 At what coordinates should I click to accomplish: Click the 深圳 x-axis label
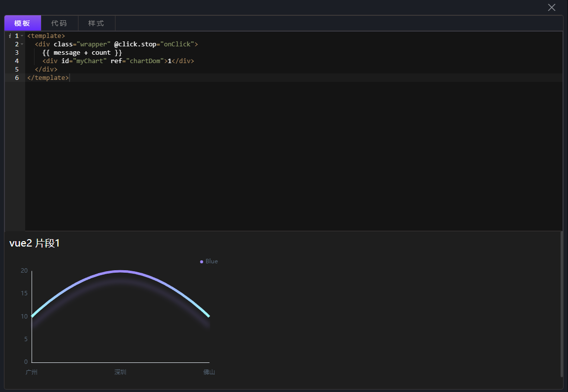(120, 372)
